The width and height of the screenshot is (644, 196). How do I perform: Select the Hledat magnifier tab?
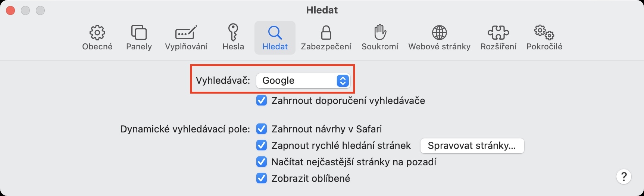(x=275, y=38)
